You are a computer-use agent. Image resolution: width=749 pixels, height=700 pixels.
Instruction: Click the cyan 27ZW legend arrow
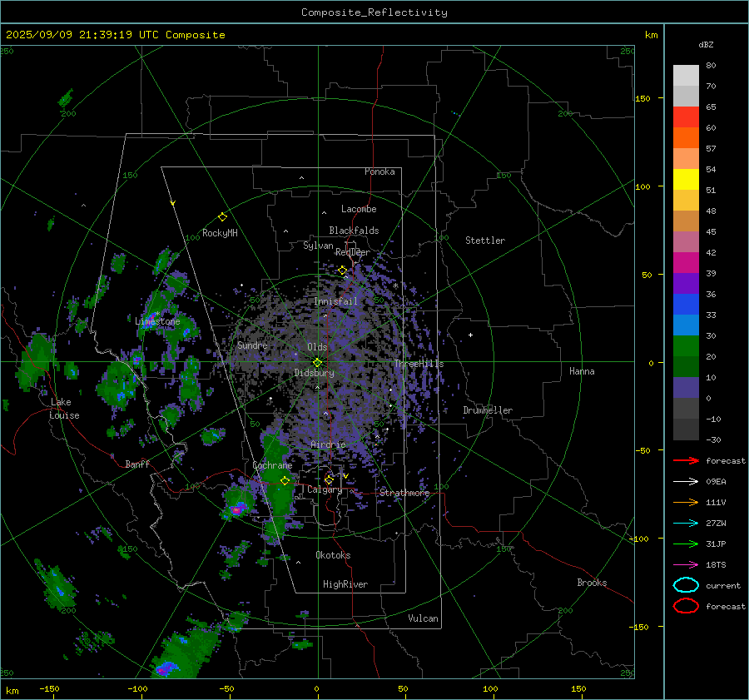pyautogui.click(x=686, y=524)
